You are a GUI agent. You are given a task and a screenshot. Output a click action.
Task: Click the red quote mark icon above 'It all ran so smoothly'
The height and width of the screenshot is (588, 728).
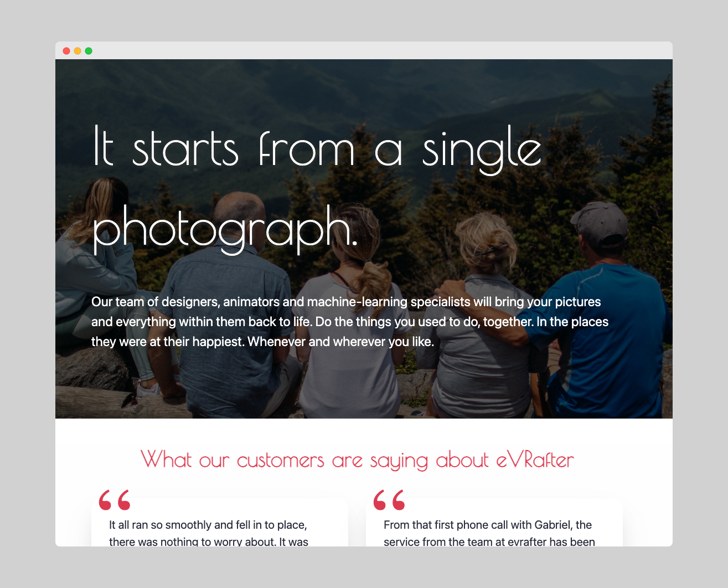[115, 499]
